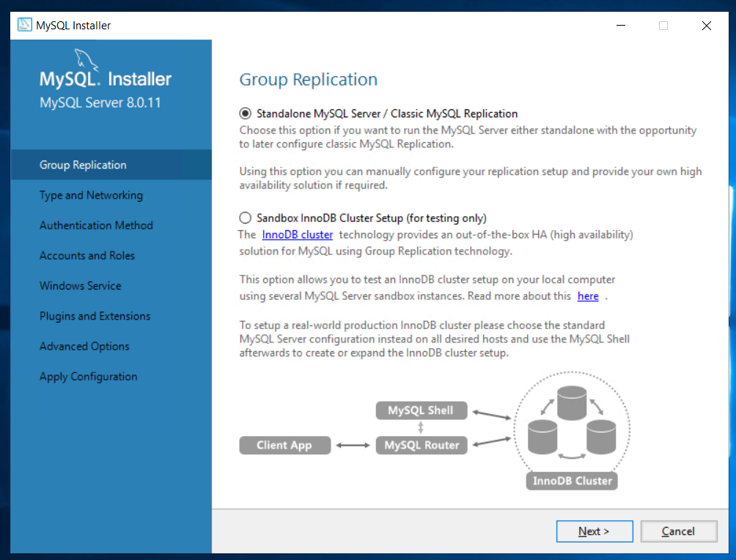Select Standalone MySQL Server radio option
This screenshot has height=560, width=736.
[x=245, y=114]
